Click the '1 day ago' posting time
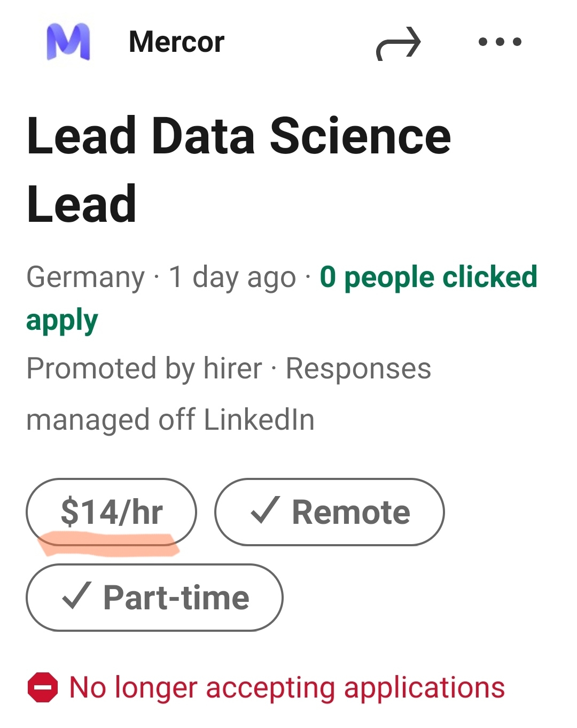This screenshot has height=728, width=577. 232,277
